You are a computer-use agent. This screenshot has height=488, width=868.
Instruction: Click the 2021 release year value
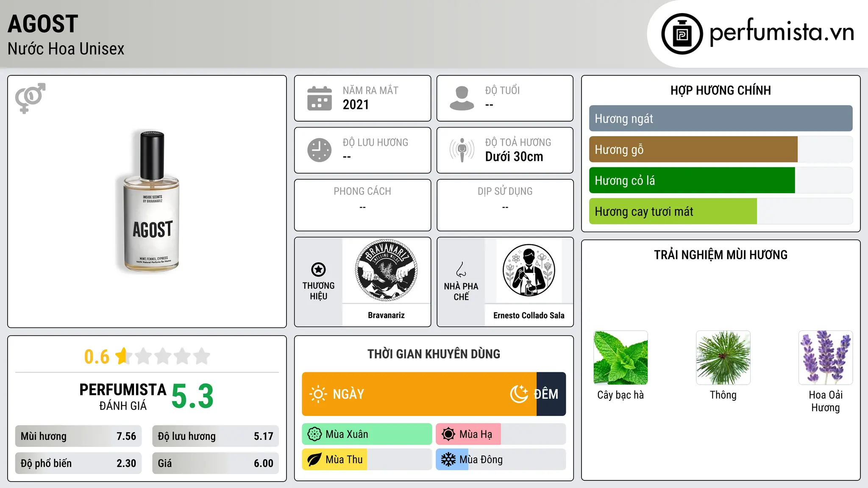pyautogui.click(x=356, y=105)
